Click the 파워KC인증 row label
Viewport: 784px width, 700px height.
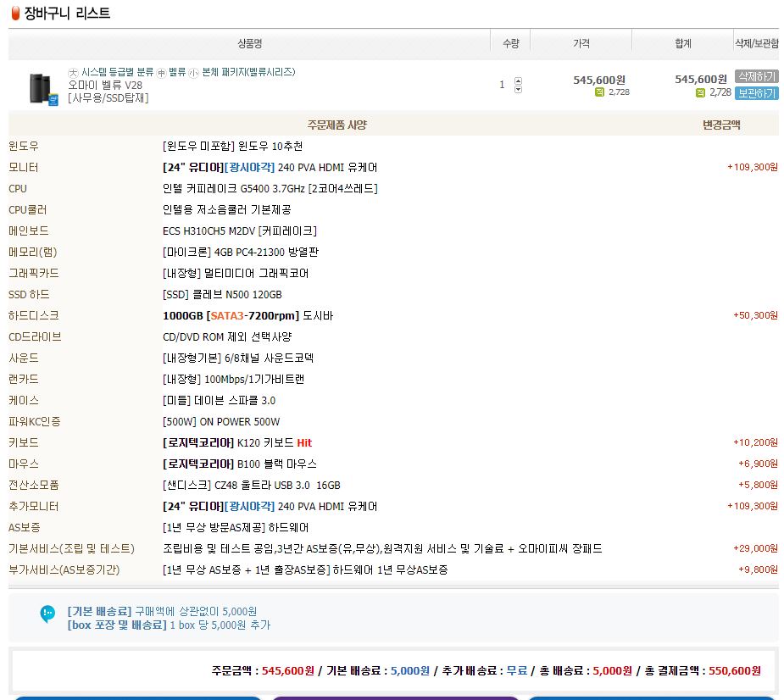(35, 421)
